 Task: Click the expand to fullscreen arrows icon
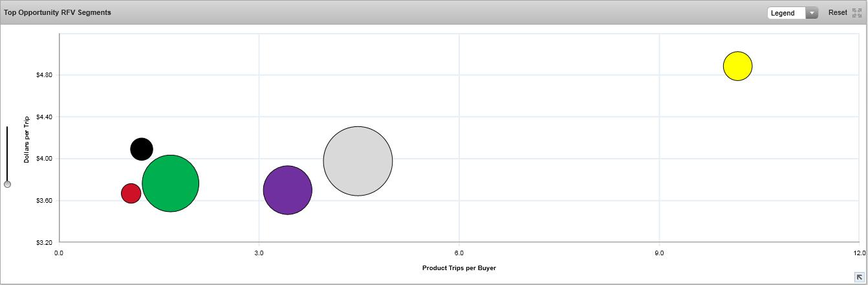pyautogui.click(x=857, y=13)
